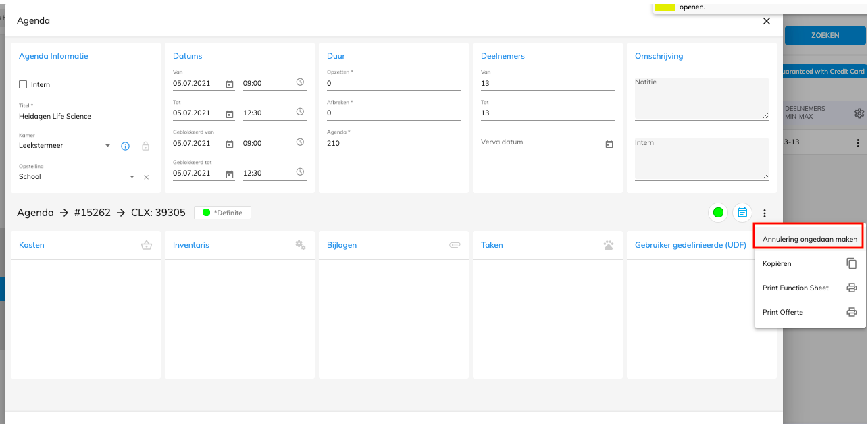Open the clock picker for Geblokkeerd tot
This screenshot has height=424, width=868.
tap(300, 172)
